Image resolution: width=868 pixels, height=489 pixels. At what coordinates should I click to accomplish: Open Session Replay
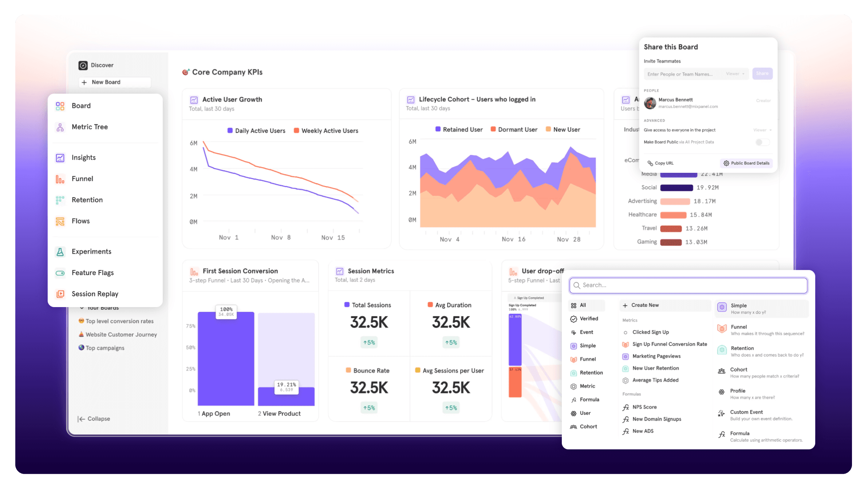pyautogui.click(x=95, y=294)
